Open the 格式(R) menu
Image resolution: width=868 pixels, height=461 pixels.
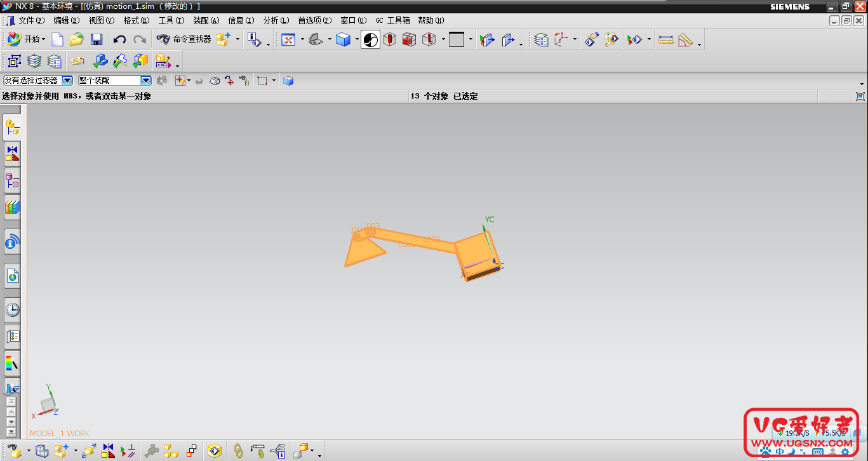click(137, 20)
